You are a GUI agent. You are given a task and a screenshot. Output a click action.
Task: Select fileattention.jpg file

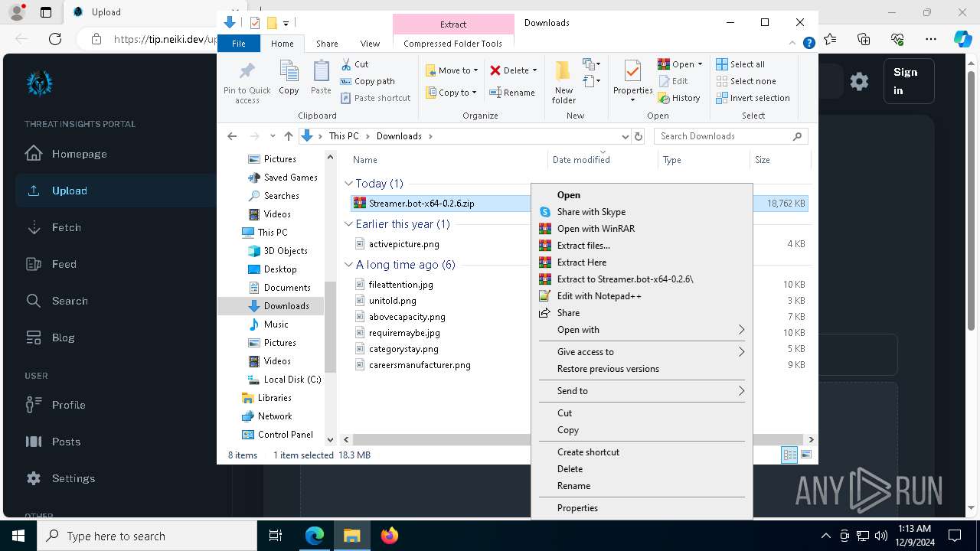click(401, 285)
